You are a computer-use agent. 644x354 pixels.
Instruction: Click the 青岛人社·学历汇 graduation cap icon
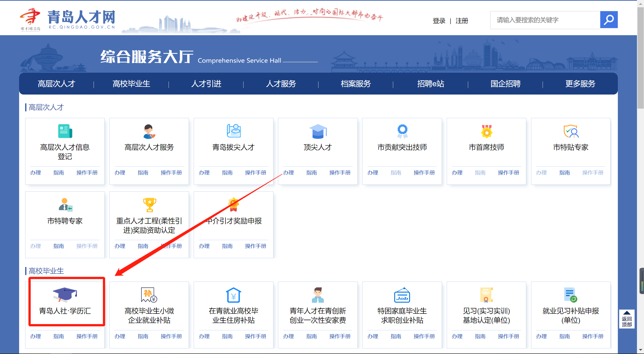point(65,294)
